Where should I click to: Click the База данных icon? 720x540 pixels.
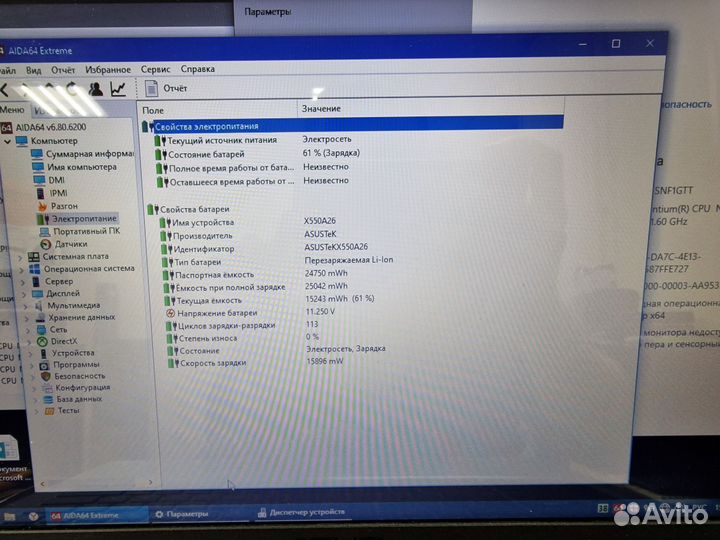tap(48, 399)
